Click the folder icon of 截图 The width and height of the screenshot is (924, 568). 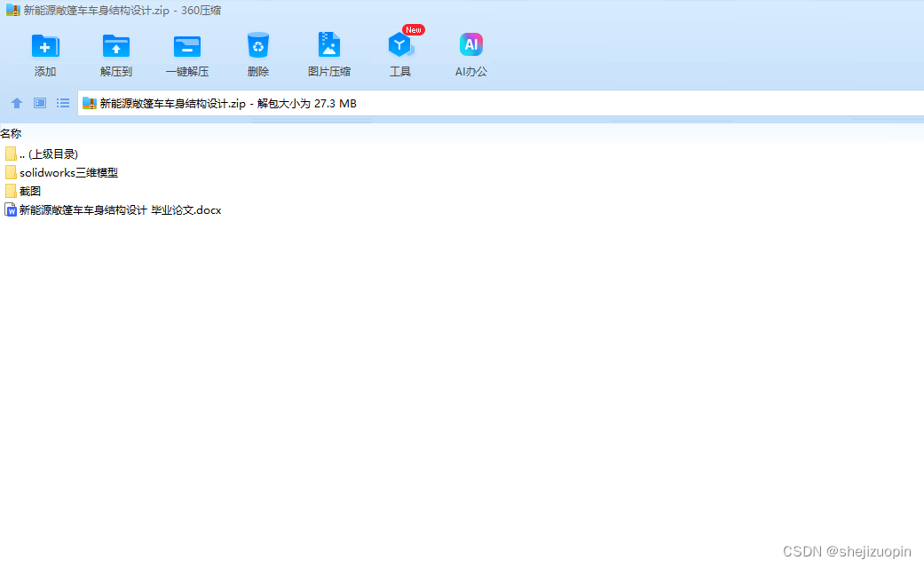[11, 191]
